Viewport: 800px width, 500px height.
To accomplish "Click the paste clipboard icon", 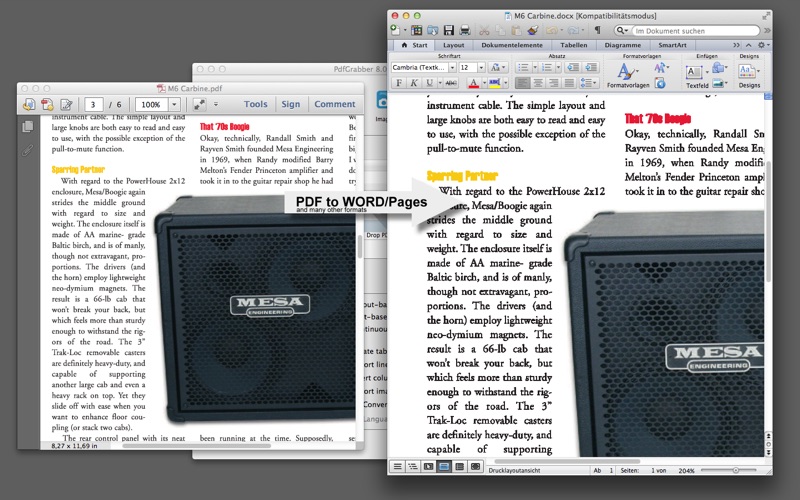I will tap(516, 31).
